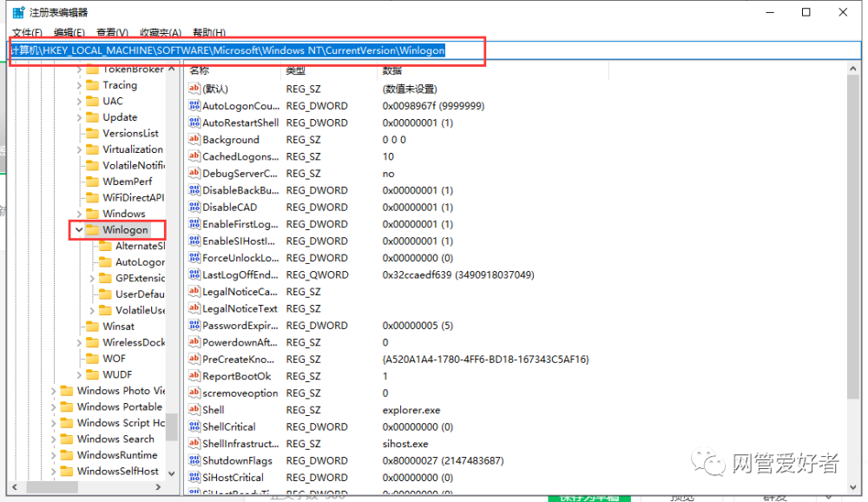The height and width of the screenshot is (502, 868).
Task: Open the 编辑(E) menu
Action: point(69,33)
